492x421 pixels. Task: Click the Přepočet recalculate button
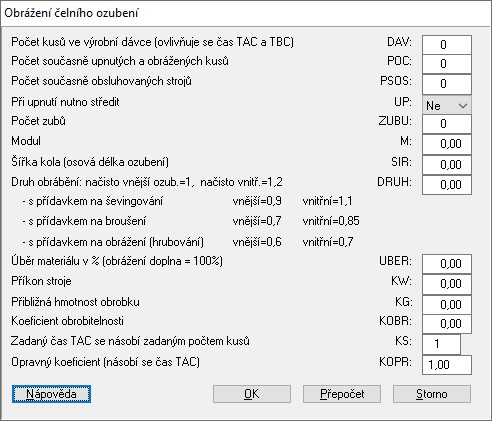click(342, 394)
